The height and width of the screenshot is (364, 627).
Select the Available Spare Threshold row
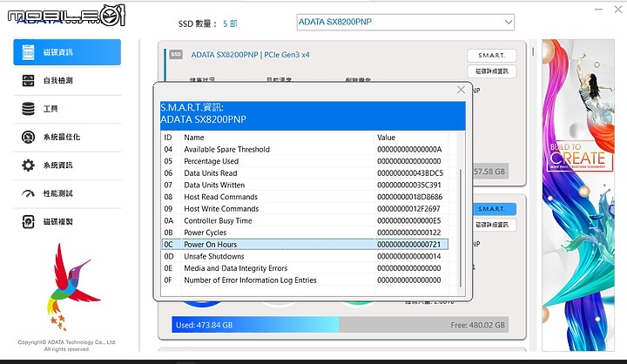tap(305, 149)
